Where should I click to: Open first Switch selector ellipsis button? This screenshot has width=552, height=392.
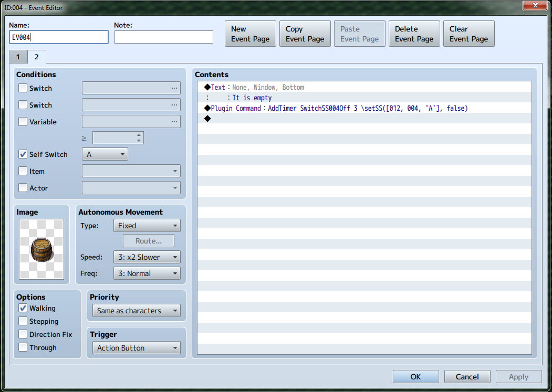pos(174,88)
